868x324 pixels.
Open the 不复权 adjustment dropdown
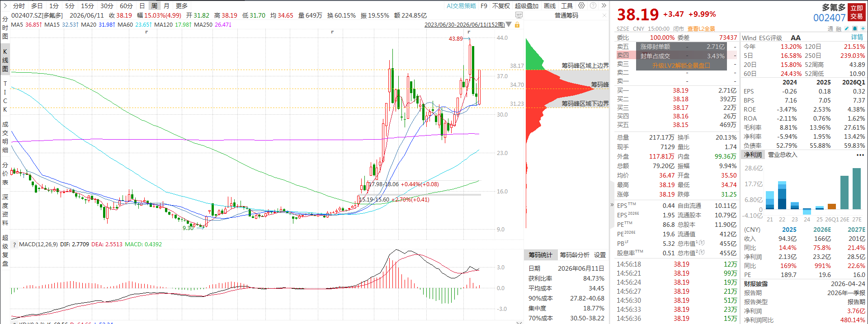[501, 6]
